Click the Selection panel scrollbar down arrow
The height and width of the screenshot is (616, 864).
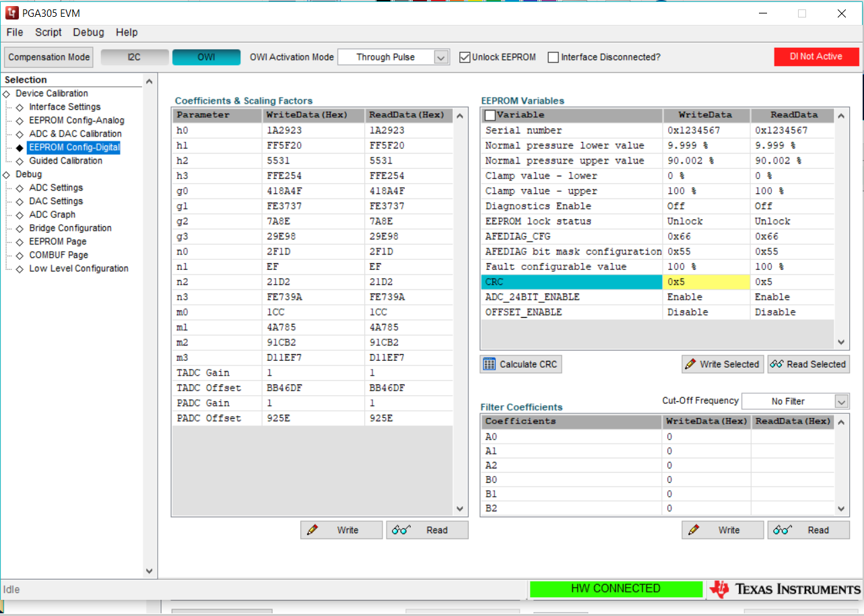point(149,571)
